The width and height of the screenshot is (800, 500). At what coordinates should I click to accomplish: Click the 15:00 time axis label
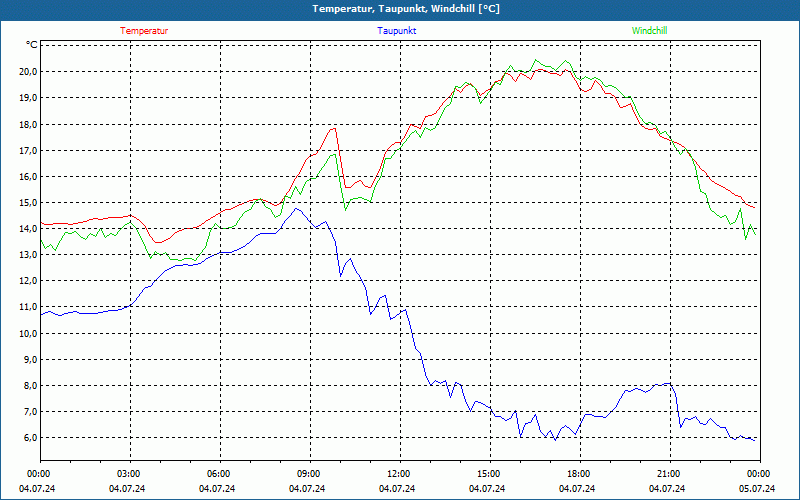pyautogui.click(x=490, y=474)
